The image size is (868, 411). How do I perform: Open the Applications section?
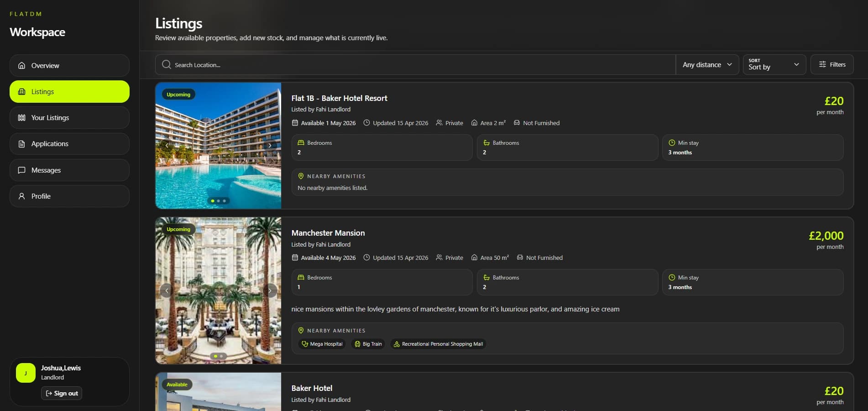[69, 143]
